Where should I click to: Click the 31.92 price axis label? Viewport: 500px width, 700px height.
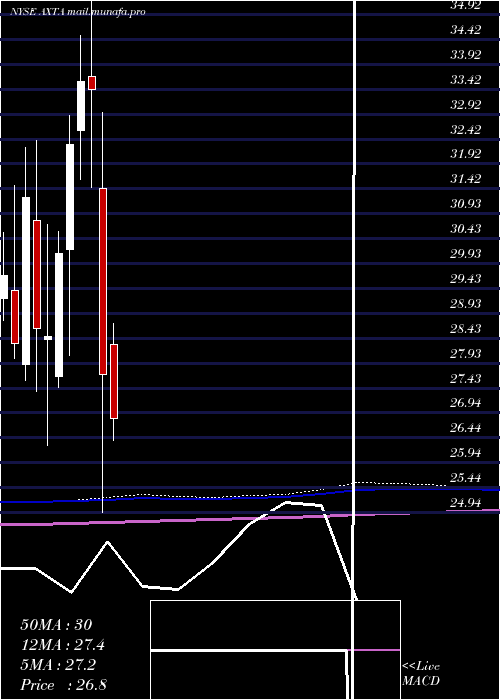[x=466, y=154]
